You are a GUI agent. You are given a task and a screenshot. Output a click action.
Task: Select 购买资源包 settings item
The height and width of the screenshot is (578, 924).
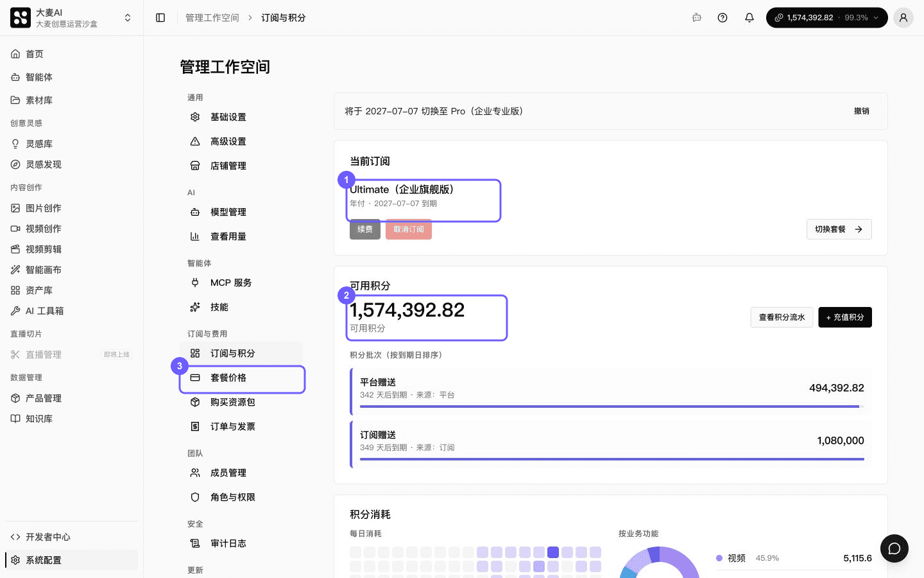click(241, 402)
